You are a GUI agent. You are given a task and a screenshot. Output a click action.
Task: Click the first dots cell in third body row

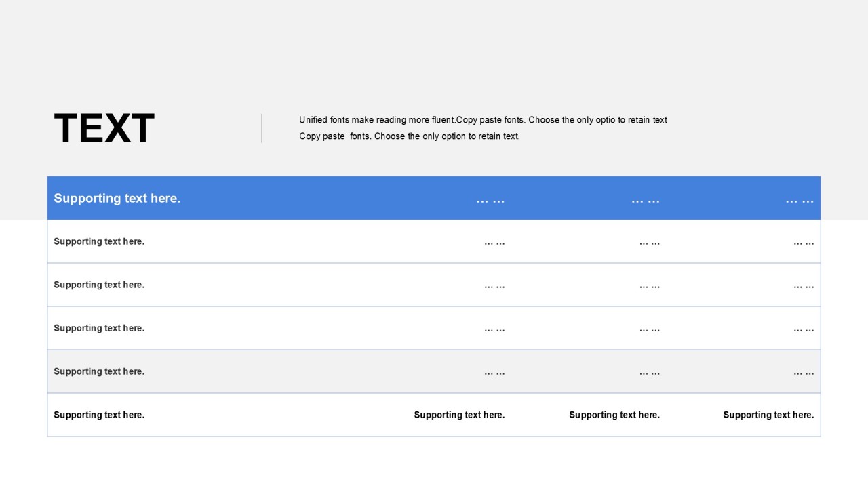coord(494,329)
